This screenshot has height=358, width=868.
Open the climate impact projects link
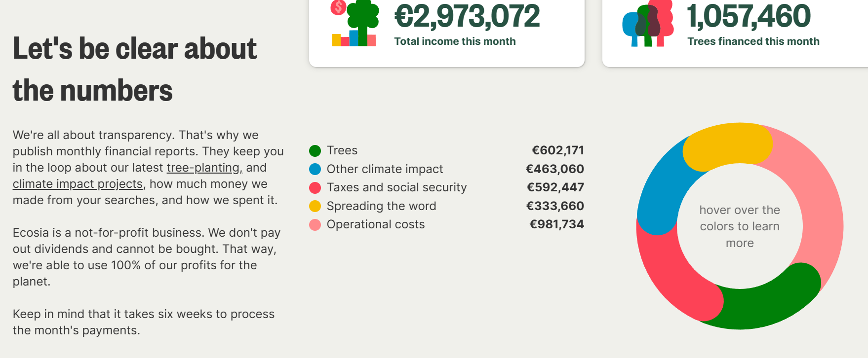coord(78,184)
